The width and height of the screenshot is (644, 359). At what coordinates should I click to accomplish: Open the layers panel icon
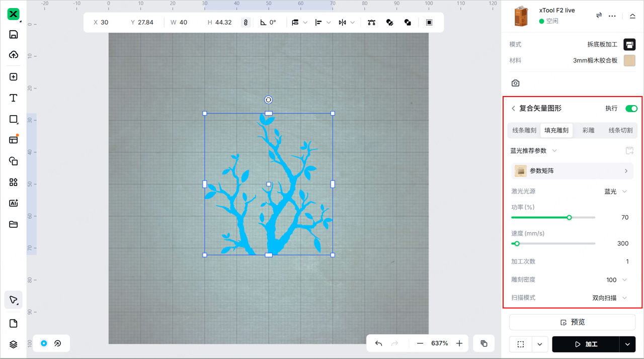point(14,344)
